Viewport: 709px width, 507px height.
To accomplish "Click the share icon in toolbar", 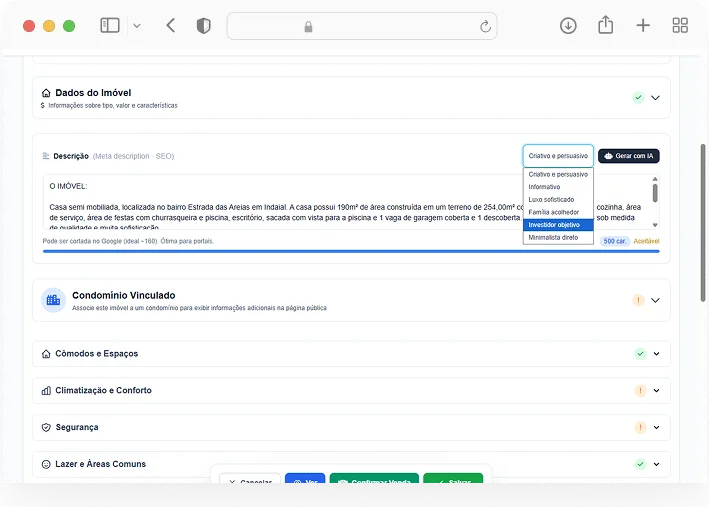I will (605, 25).
